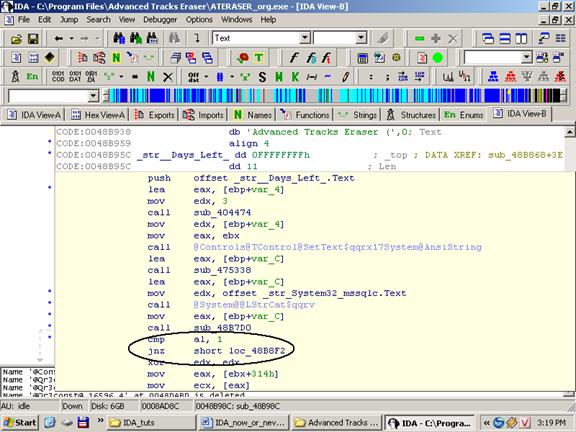Open the Debugger menu
The image size is (576, 432).
coord(160,19)
